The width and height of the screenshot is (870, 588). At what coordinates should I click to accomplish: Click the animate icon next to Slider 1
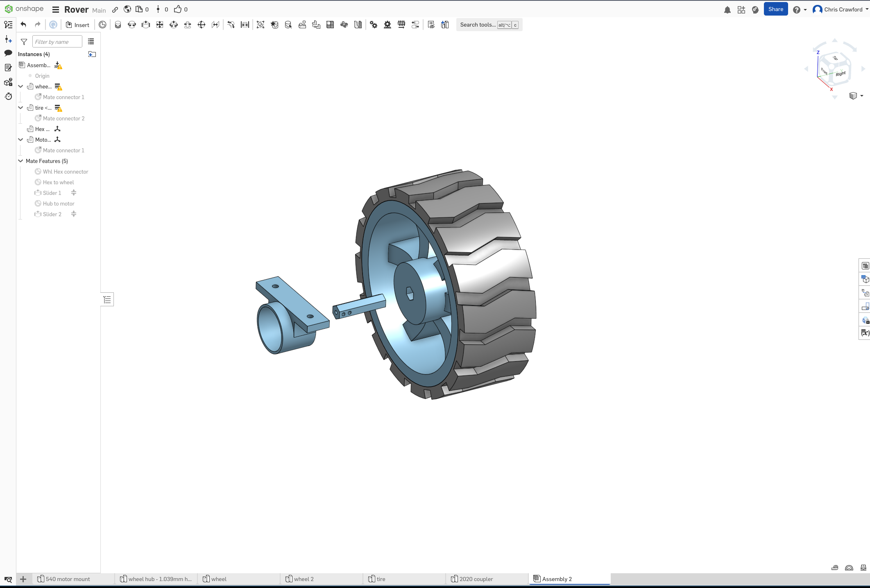(x=74, y=192)
